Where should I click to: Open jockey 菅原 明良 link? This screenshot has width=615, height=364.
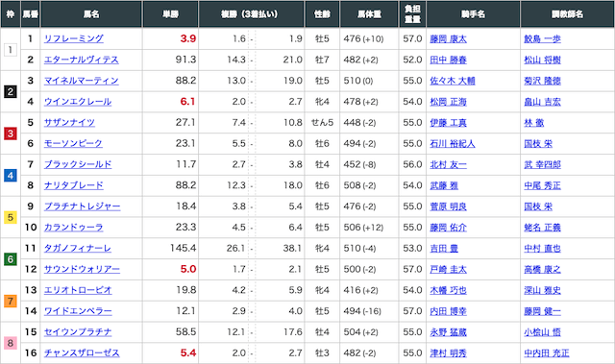449,206
